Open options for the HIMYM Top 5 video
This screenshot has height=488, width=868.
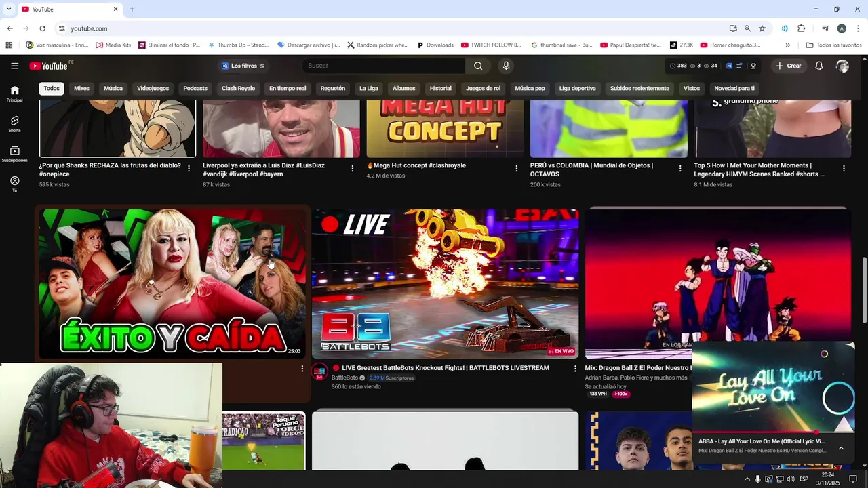844,168
